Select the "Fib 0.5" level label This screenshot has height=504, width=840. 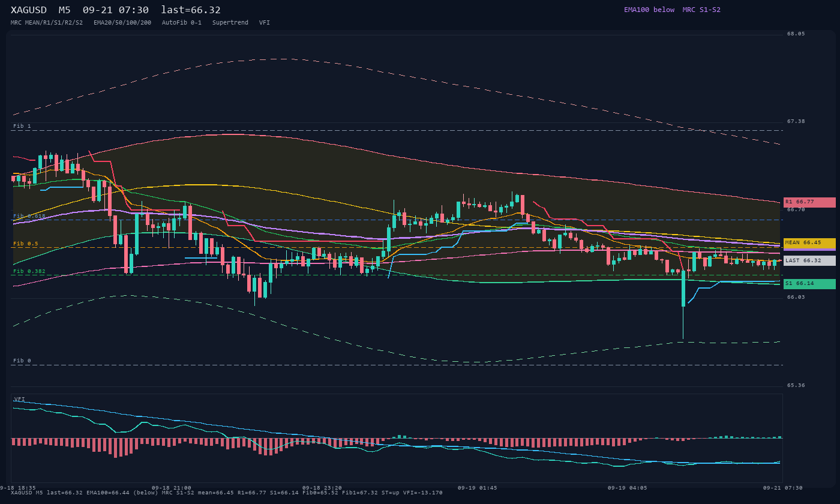[x=26, y=244]
